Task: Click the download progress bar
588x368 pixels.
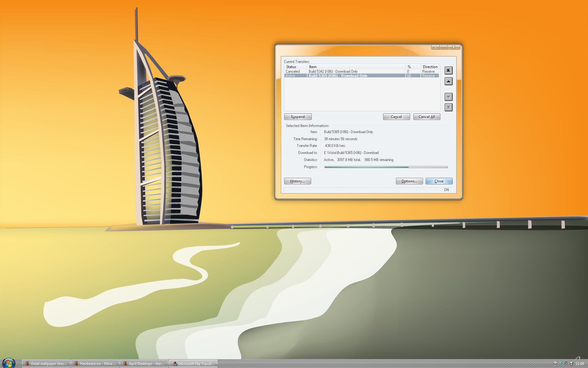Action: (x=386, y=167)
